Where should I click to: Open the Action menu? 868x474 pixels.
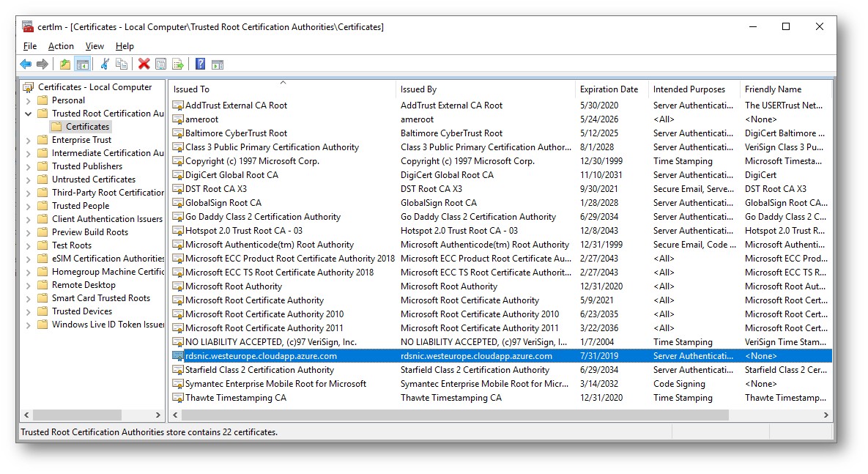(61, 46)
